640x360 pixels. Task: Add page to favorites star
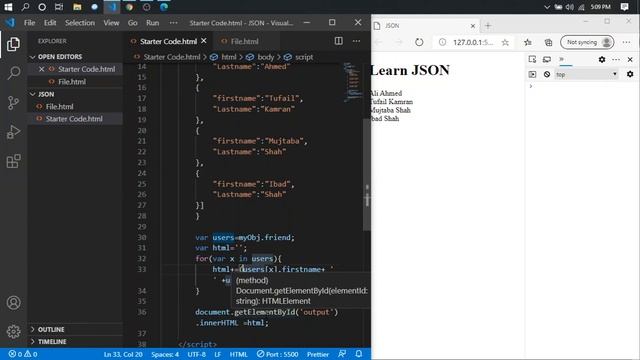(505, 42)
